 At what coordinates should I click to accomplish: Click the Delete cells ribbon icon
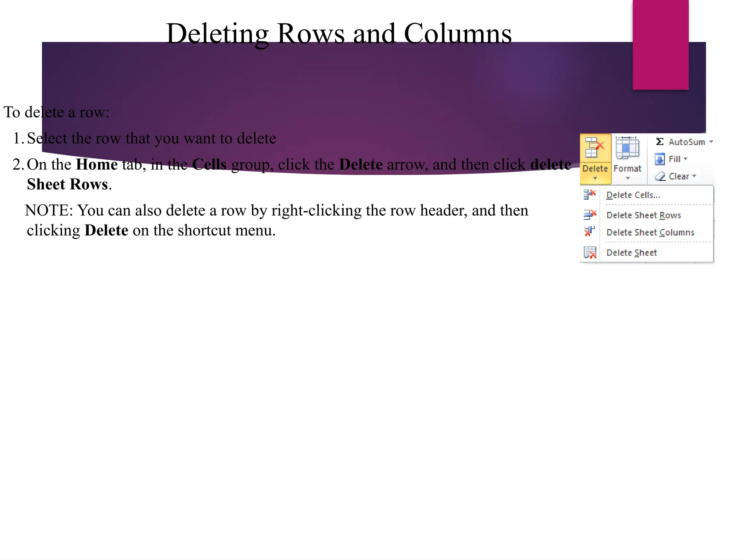click(x=595, y=148)
